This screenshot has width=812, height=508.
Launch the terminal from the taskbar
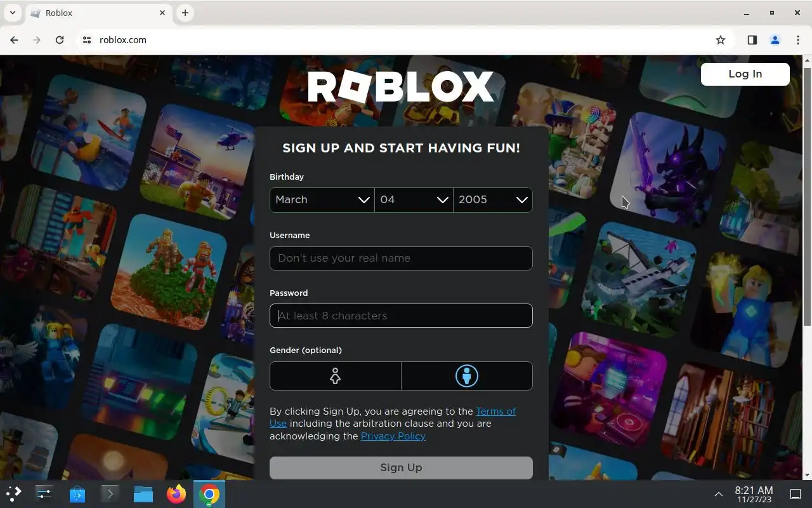[110, 493]
